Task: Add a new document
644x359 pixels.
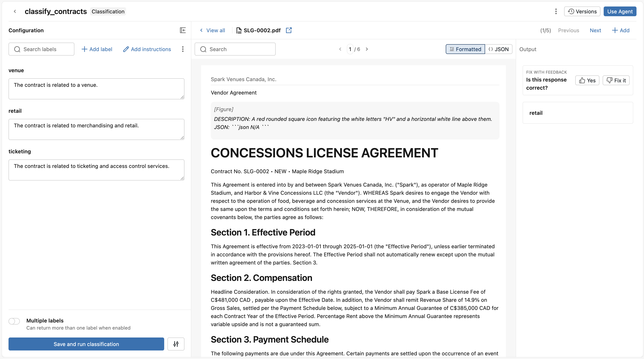Action: point(620,30)
